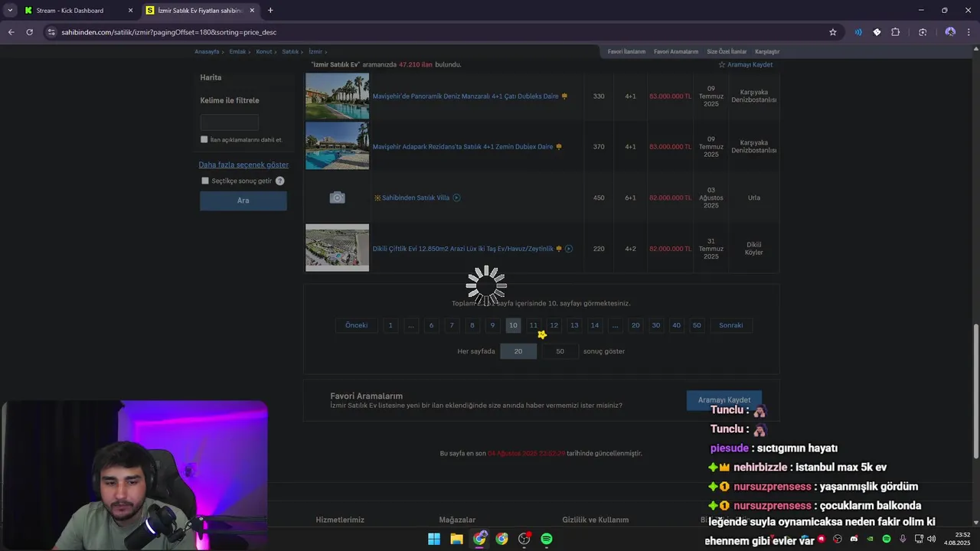Click the Aramayı Kaydet star link
The width and height of the screenshot is (980, 551).
[745, 64]
